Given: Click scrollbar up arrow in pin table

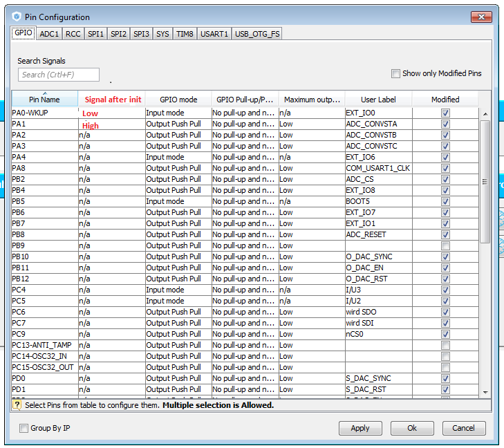Looking at the screenshot, I should 485,114.
